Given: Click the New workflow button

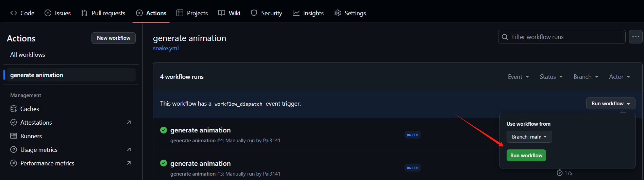Looking at the screenshot, I should tap(114, 38).
